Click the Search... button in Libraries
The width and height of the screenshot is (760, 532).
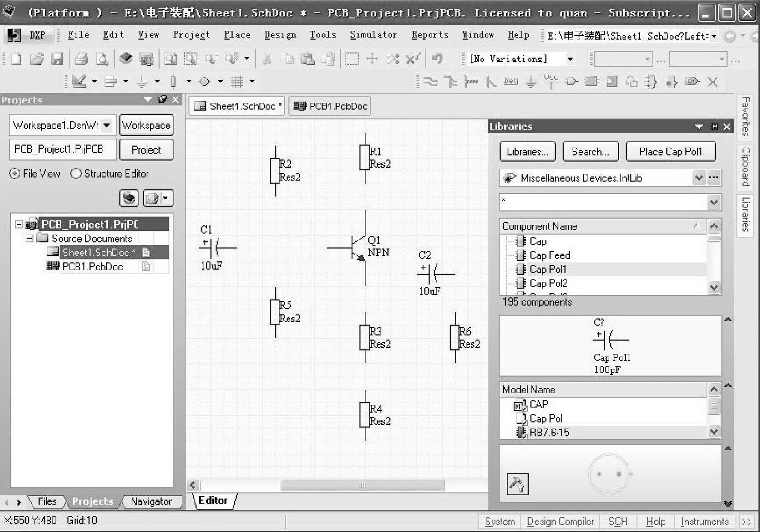(590, 152)
